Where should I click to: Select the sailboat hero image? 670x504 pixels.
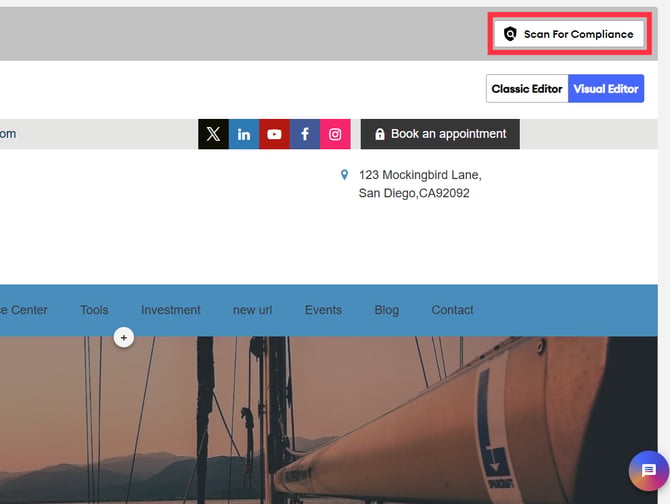click(329, 420)
